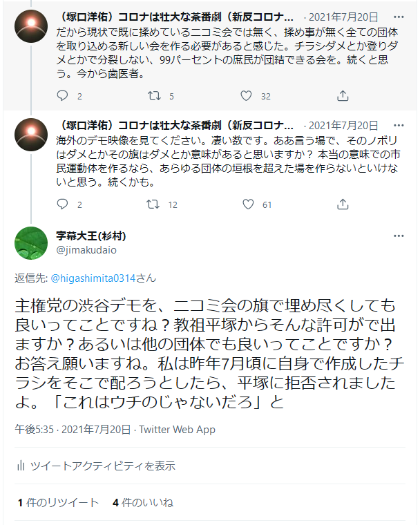Image resolution: width=420 pixels, height=525 pixels.
Task: Click the 午後5:35 · 2021年7月20日 timestamp
Action: tap(73, 429)
